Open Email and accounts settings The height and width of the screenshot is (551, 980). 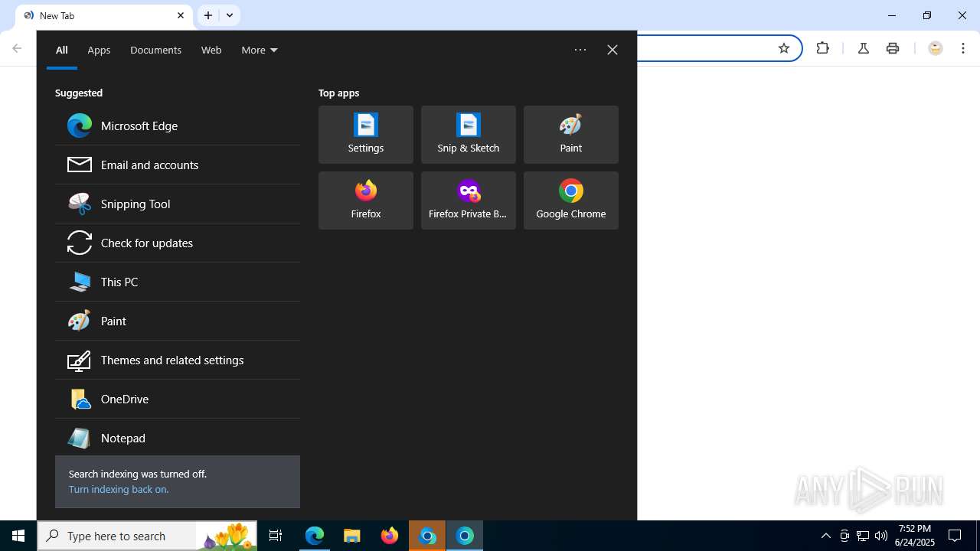pyautogui.click(x=178, y=165)
